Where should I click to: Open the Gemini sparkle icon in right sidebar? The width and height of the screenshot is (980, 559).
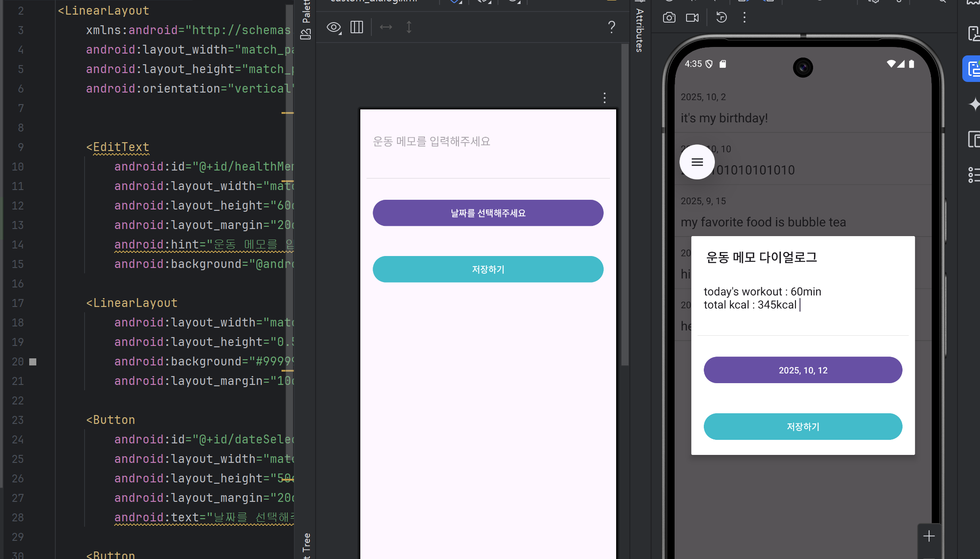[x=974, y=105]
